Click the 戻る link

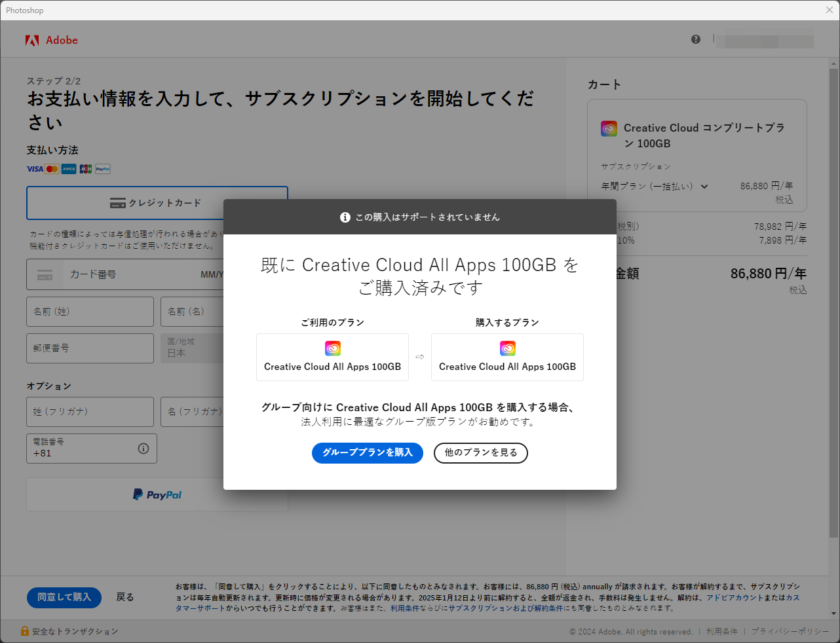coord(125,597)
